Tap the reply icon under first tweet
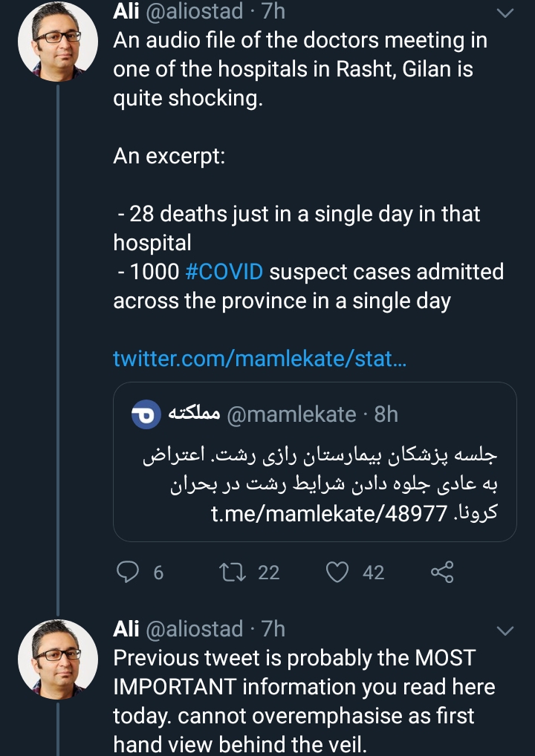 pyautogui.click(x=129, y=573)
